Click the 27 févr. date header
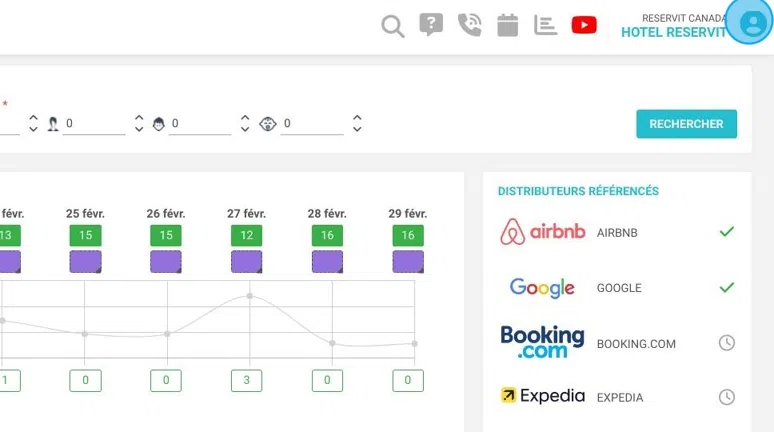Screen dimensions: 774x432 pos(246,214)
